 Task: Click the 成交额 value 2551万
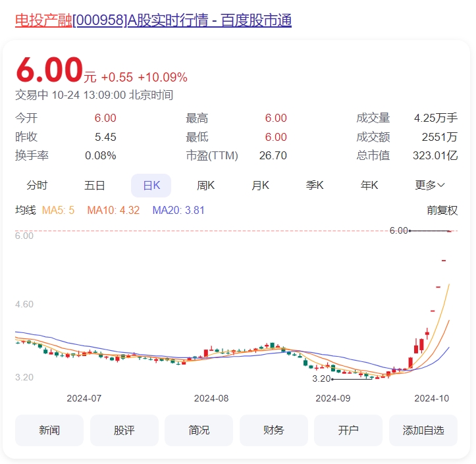point(440,137)
